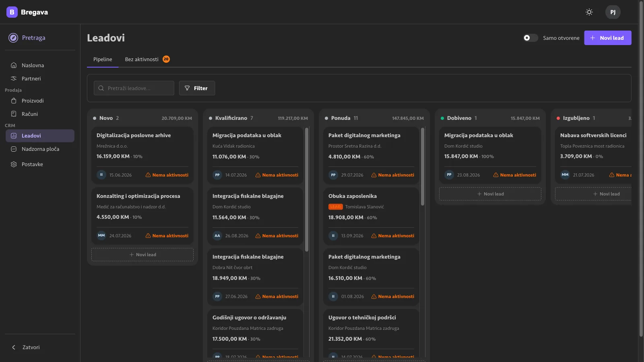Open Naslovna in the sidebar
The width and height of the screenshot is (644, 362).
[39, 65]
